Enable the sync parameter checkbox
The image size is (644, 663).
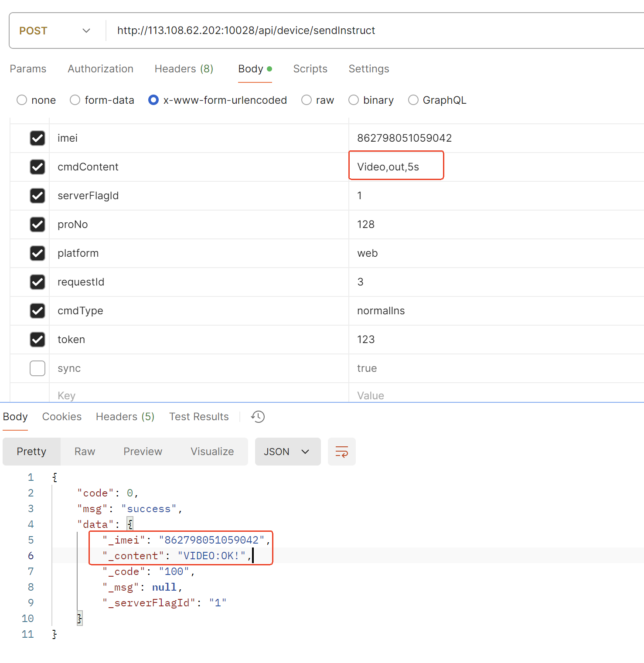(x=37, y=368)
